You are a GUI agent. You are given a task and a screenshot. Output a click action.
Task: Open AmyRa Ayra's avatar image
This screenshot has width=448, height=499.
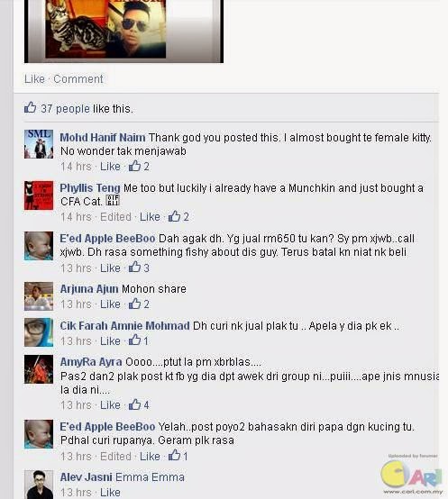tap(39, 369)
